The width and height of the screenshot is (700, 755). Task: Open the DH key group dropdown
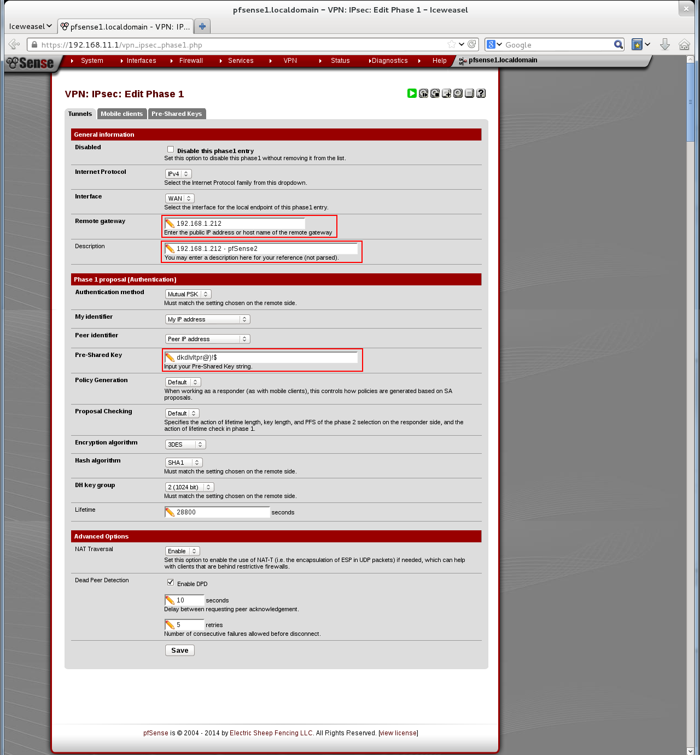click(x=189, y=487)
